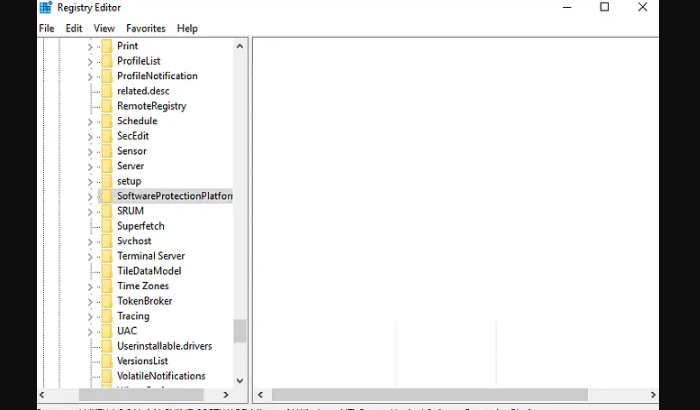Click the Userinstallable.drivers folder icon
Screen dimensions: 700x410
pyautogui.click(x=107, y=346)
